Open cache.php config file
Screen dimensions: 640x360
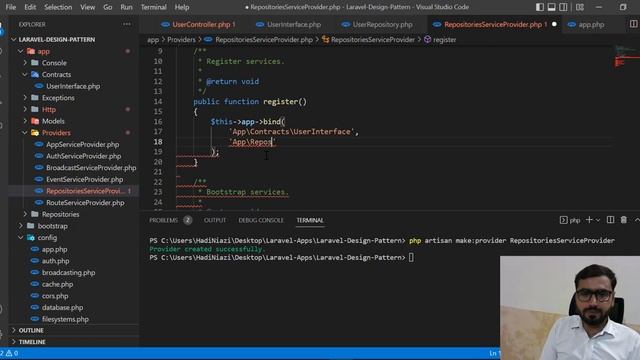coord(57,284)
